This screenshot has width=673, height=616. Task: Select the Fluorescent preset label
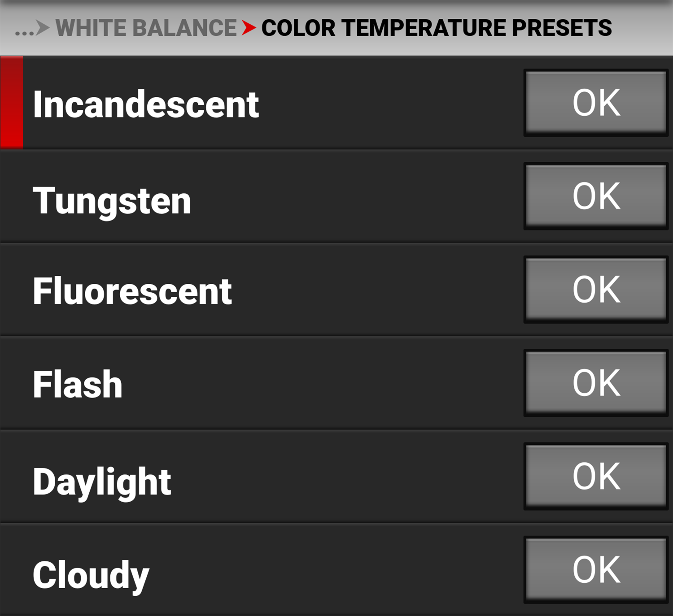(x=132, y=291)
